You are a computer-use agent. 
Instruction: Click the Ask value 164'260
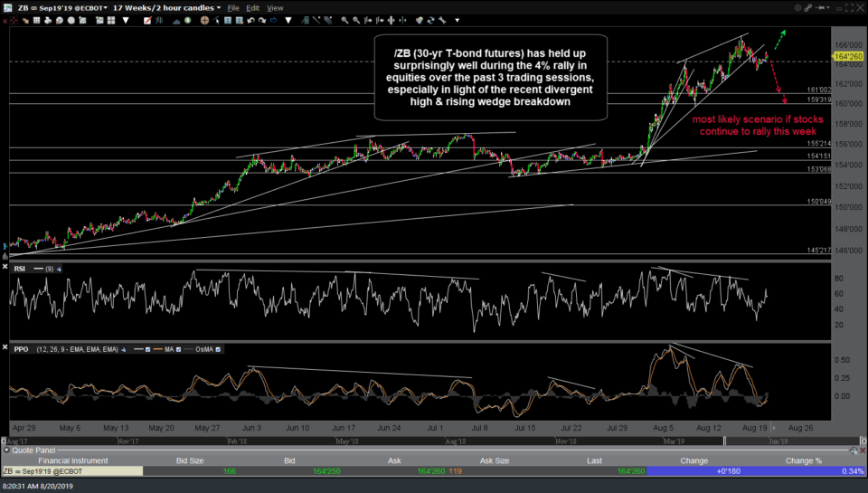pyautogui.click(x=431, y=471)
